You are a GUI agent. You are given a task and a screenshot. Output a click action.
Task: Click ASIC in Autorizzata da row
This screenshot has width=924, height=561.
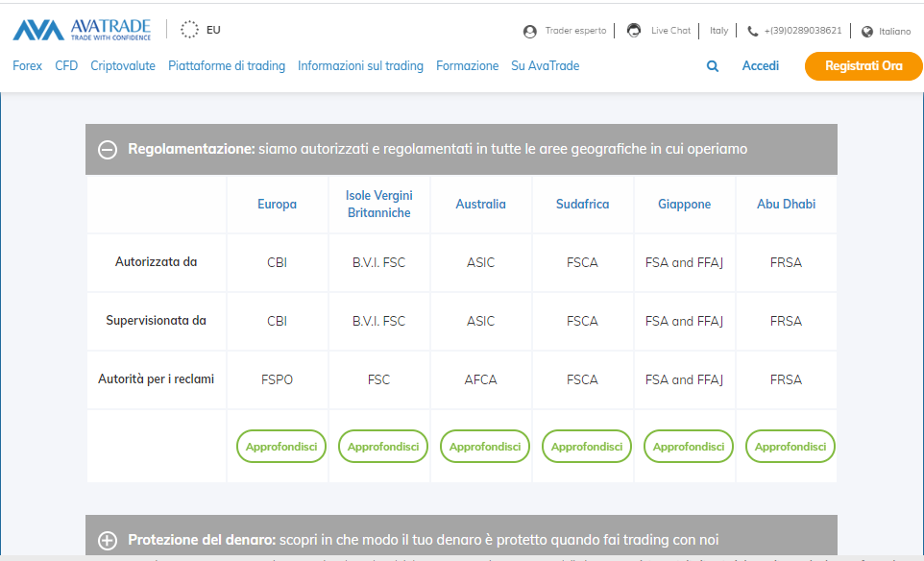pos(481,262)
